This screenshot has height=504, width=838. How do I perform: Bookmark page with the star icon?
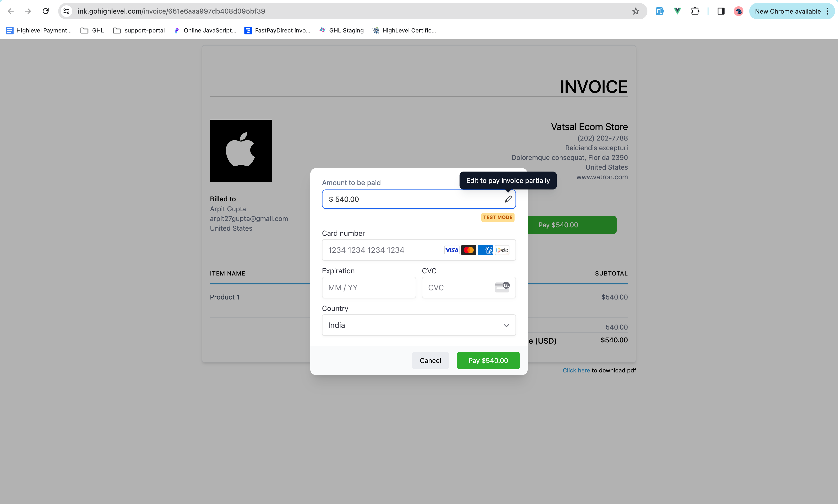click(636, 11)
